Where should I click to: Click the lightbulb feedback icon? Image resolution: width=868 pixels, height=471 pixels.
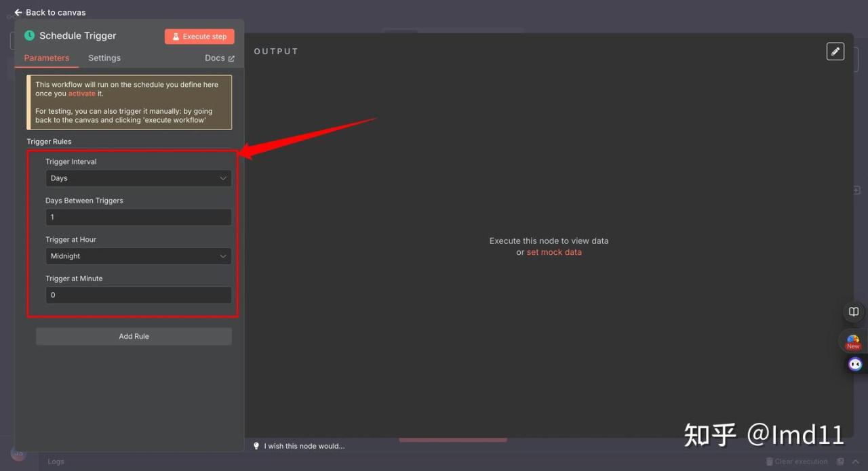[256, 446]
